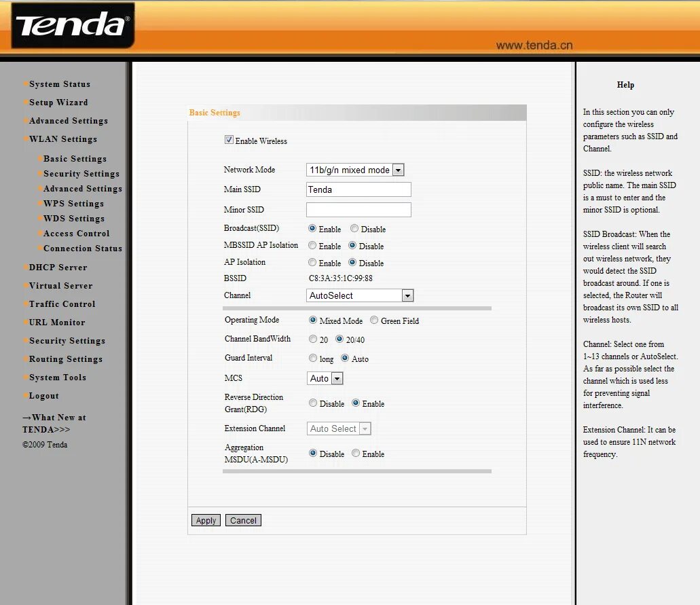Open the MCS dropdown

[325, 378]
